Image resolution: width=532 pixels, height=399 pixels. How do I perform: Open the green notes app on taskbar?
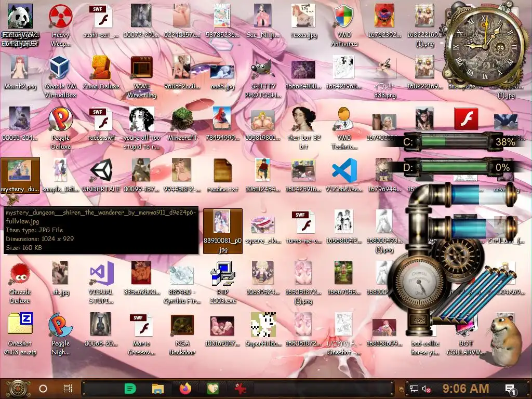point(130,389)
